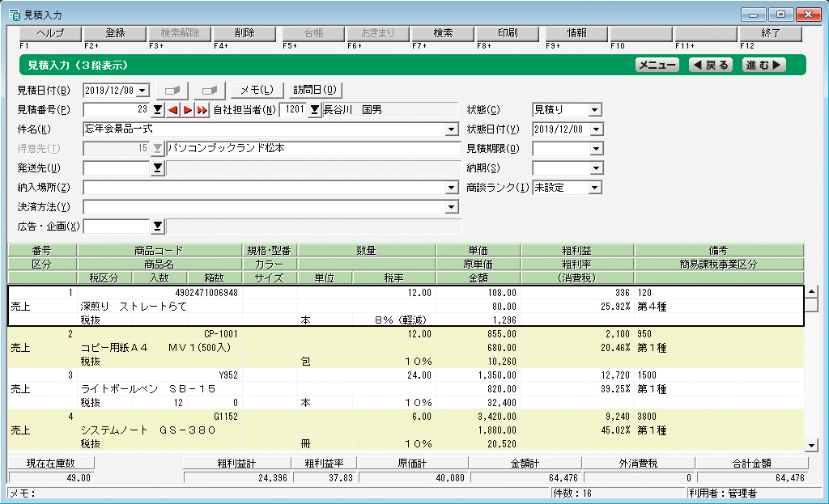Screen dimensions: 829x504
Task: Click the table scrollbar down arrow
Action: 811,446
